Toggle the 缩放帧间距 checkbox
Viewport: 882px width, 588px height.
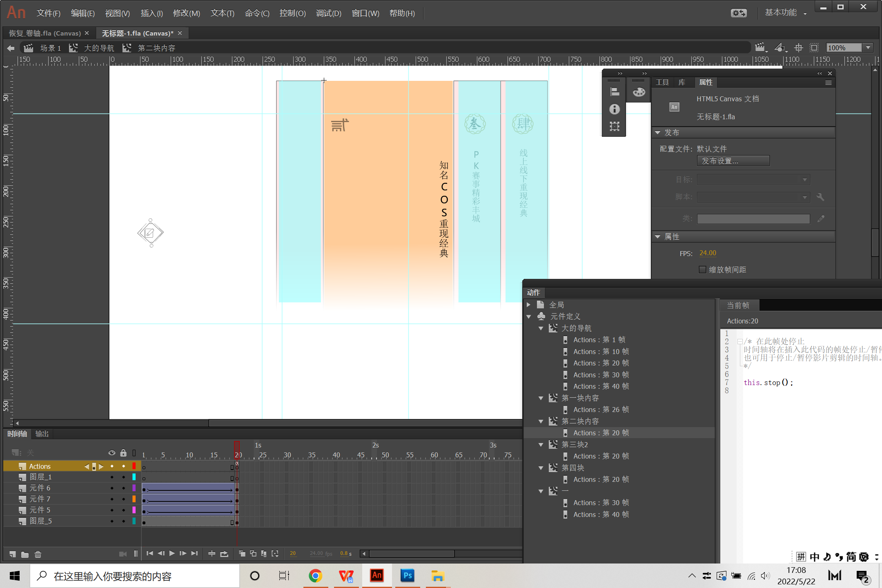pos(702,269)
